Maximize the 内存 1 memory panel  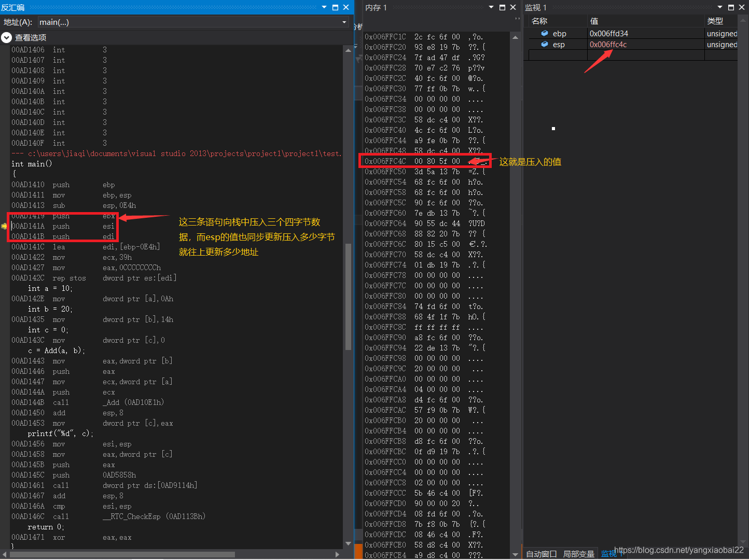coord(502,7)
